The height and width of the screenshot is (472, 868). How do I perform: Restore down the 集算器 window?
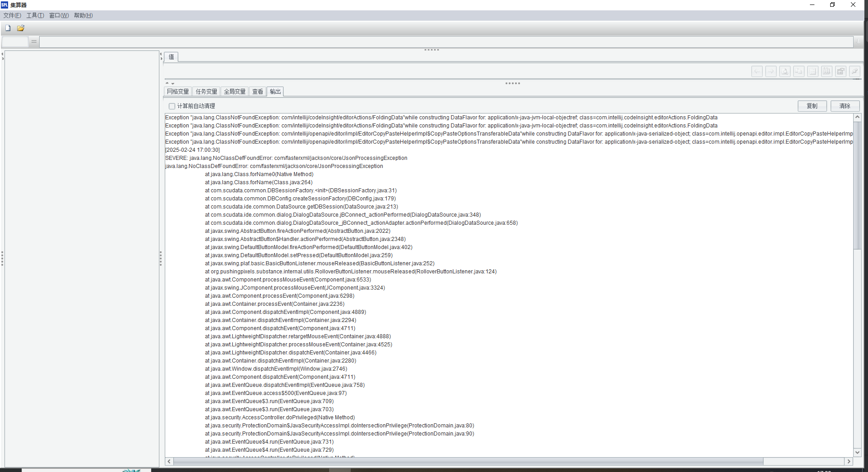tap(832, 5)
